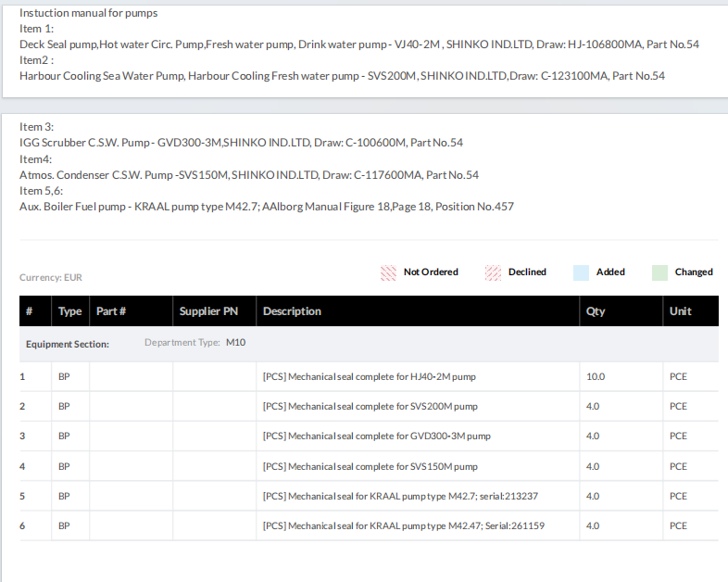Image resolution: width=728 pixels, height=582 pixels.
Task: Select the KRAAL M42.7 serial 213237 row
Action: pyautogui.click(x=400, y=496)
